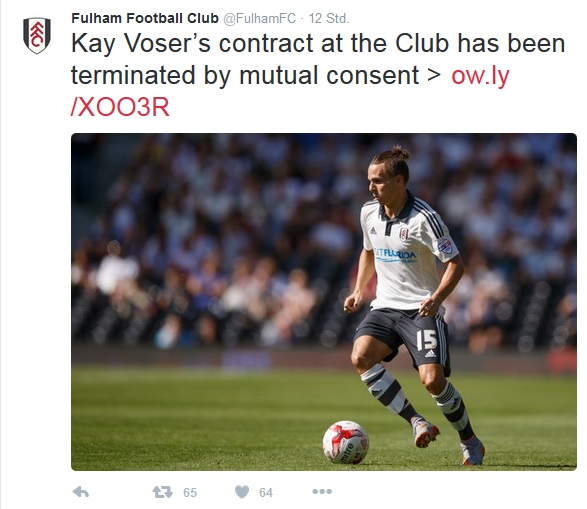Retweet this Fulham tweet
587x509 pixels.
pos(163,492)
